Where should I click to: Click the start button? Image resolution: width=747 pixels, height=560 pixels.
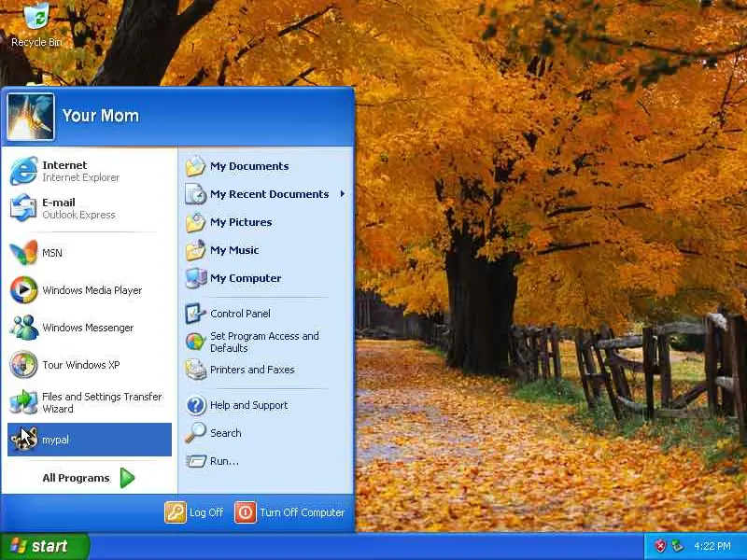[45, 546]
